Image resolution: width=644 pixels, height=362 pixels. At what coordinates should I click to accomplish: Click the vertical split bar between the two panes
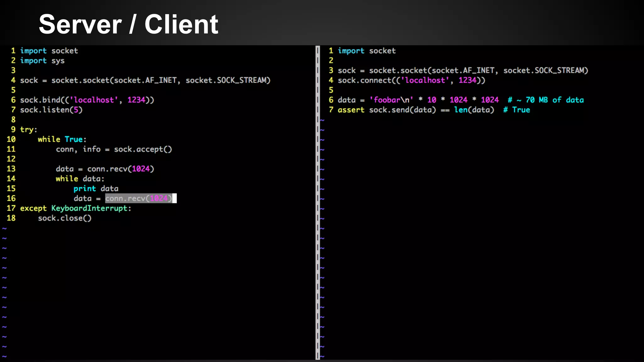[318, 202]
